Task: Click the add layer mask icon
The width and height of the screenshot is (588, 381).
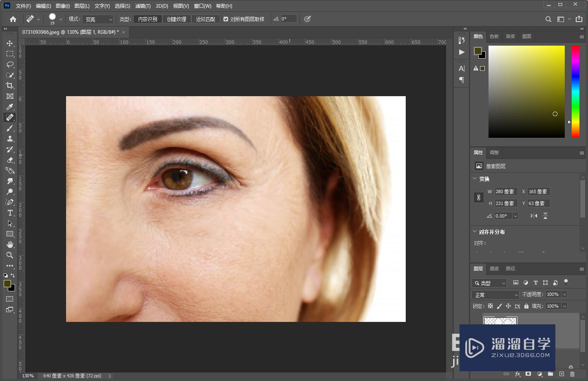Action: [x=528, y=374]
